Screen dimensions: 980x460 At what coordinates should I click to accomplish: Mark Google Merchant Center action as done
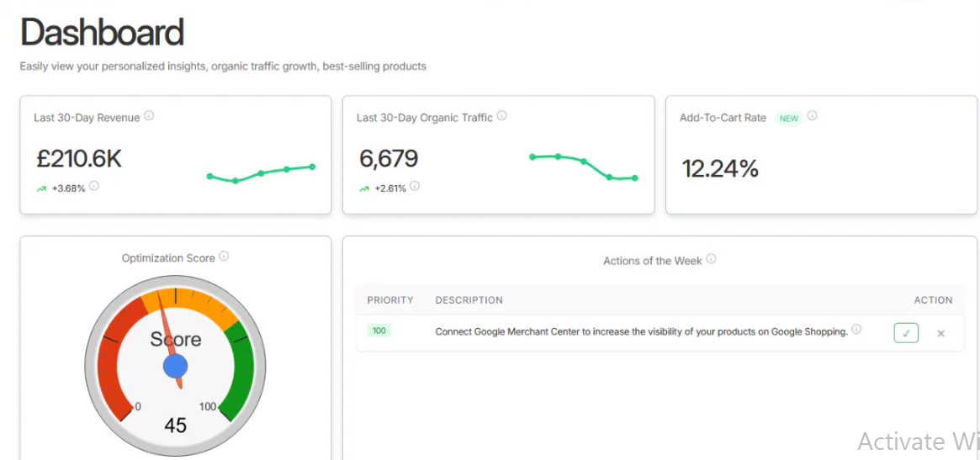906,333
